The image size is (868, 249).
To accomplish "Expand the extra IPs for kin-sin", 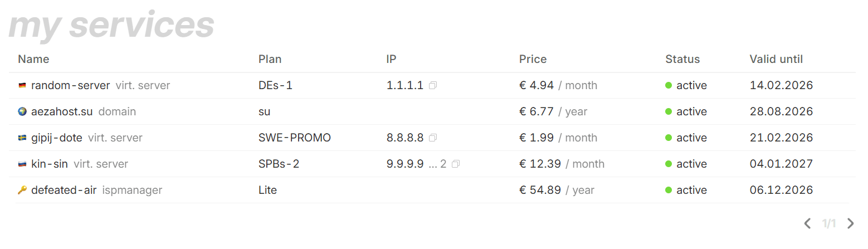I will (x=437, y=164).
